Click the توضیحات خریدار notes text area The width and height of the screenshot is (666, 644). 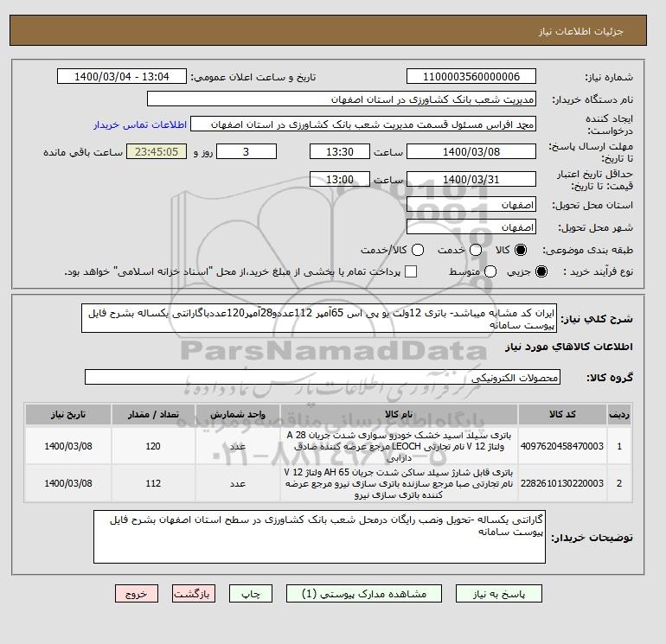[x=319, y=537]
